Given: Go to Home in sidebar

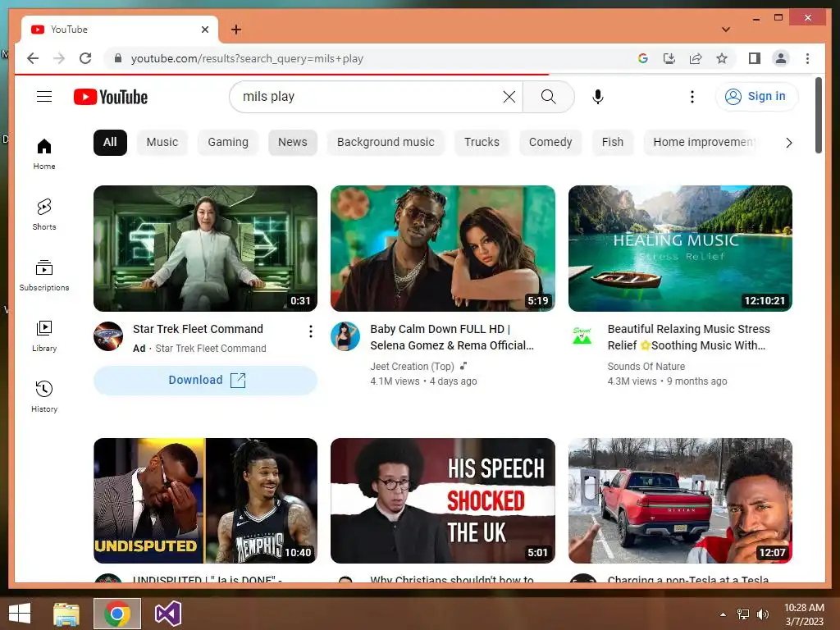Looking at the screenshot, I should [x=44, y=153].
